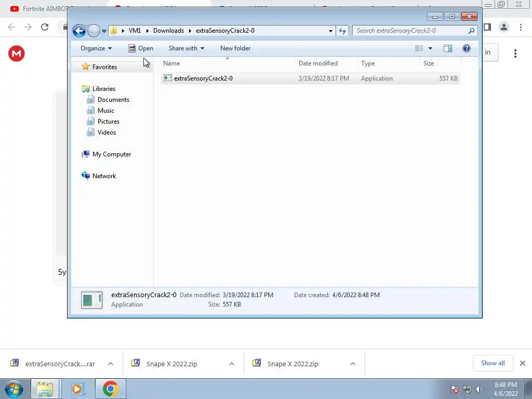Open the first Snape X 2022.zip download
Image resolution: width=532 pixels, height=399 pixels.
165,364
